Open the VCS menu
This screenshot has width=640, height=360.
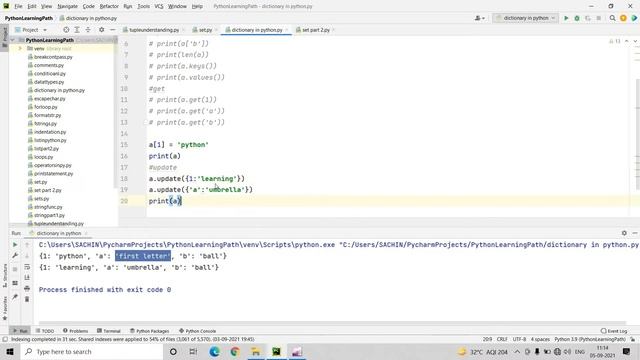tap(159, 7)
